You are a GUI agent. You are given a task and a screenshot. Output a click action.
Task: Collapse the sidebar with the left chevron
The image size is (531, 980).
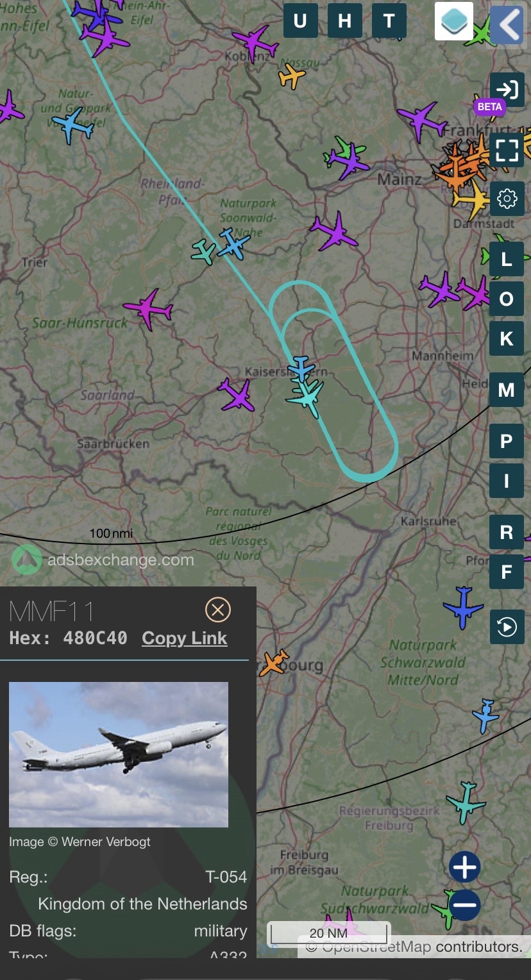point(507,24)
